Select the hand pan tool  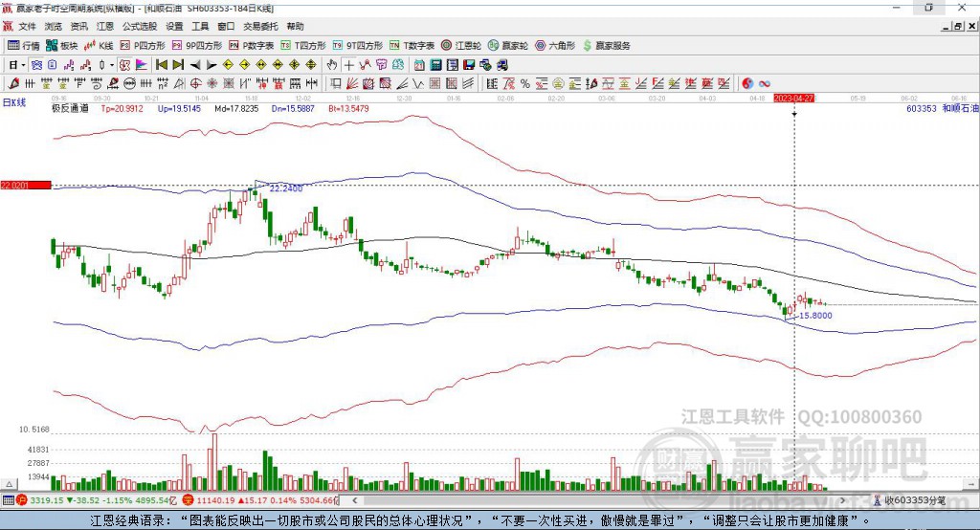332,65
